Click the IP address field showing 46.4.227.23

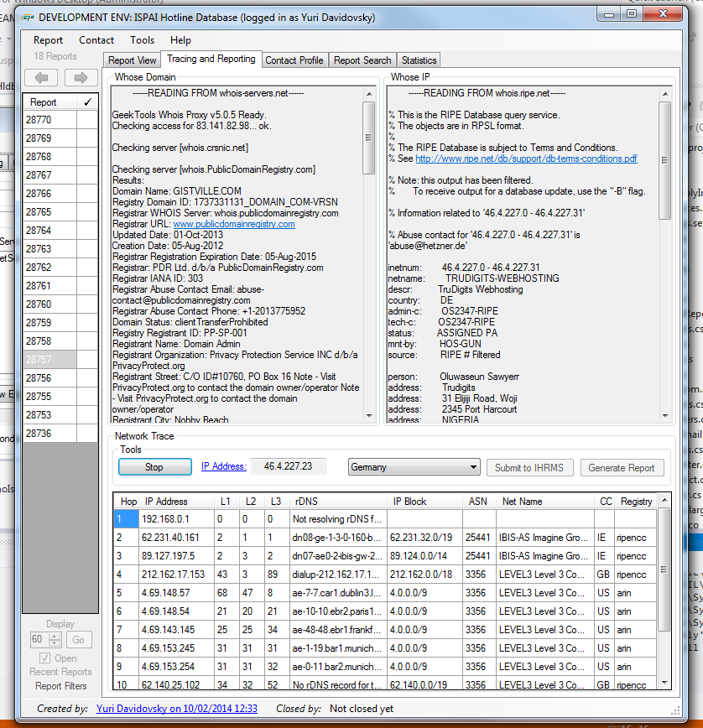pos(289,466)
